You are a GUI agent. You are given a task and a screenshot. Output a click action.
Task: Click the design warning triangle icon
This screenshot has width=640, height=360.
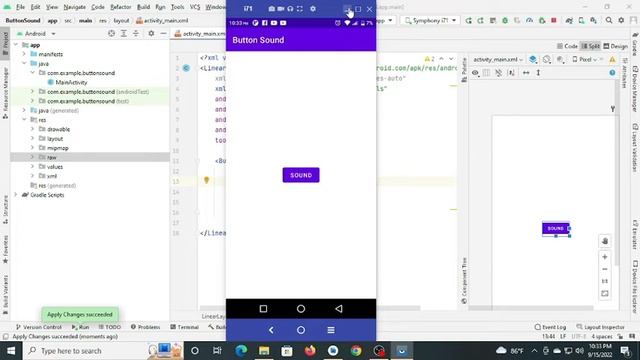(x=612, y=60)
